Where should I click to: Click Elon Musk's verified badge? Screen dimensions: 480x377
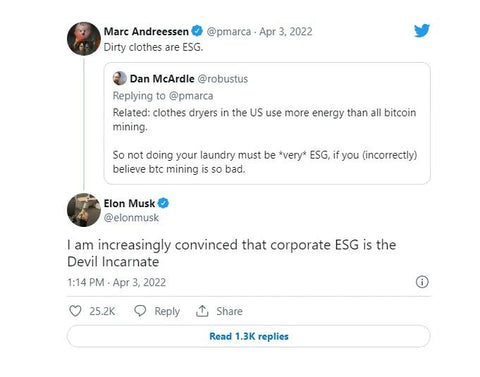tap(163, 203)
